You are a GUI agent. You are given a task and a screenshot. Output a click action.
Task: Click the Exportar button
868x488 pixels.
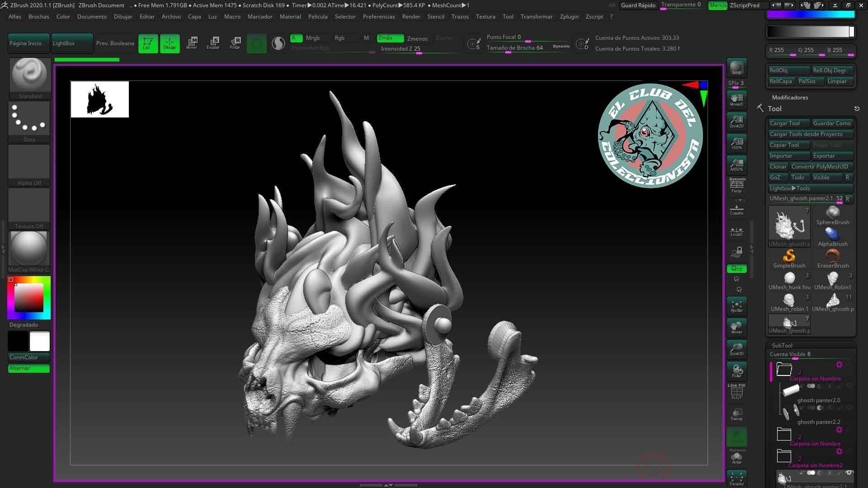click(833, 156)
